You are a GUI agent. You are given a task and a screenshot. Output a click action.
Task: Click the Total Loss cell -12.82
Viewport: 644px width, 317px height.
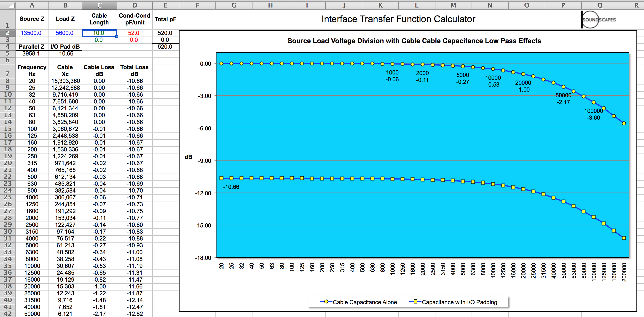[x=134, y=314]
